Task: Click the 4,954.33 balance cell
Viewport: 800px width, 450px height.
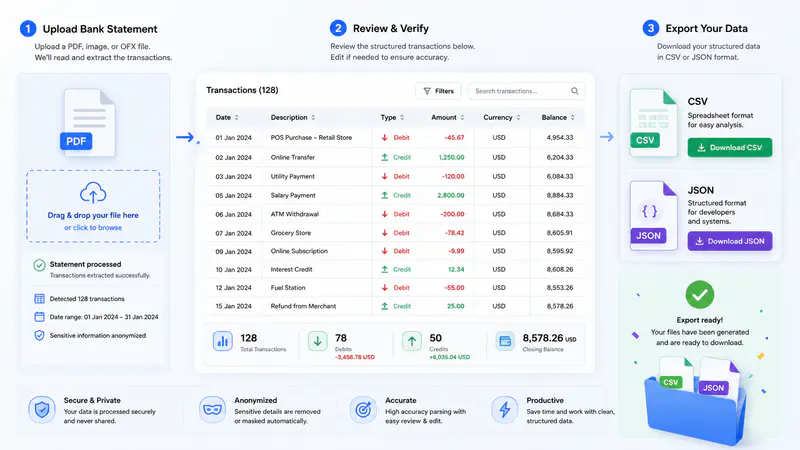Action: point(560,138)
